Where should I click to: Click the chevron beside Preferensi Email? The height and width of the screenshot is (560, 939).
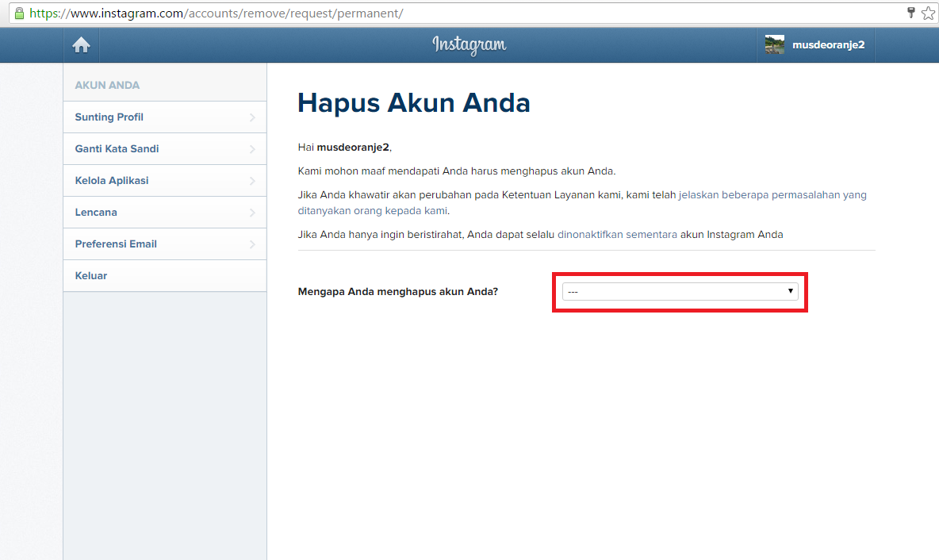tap(252, 245)
